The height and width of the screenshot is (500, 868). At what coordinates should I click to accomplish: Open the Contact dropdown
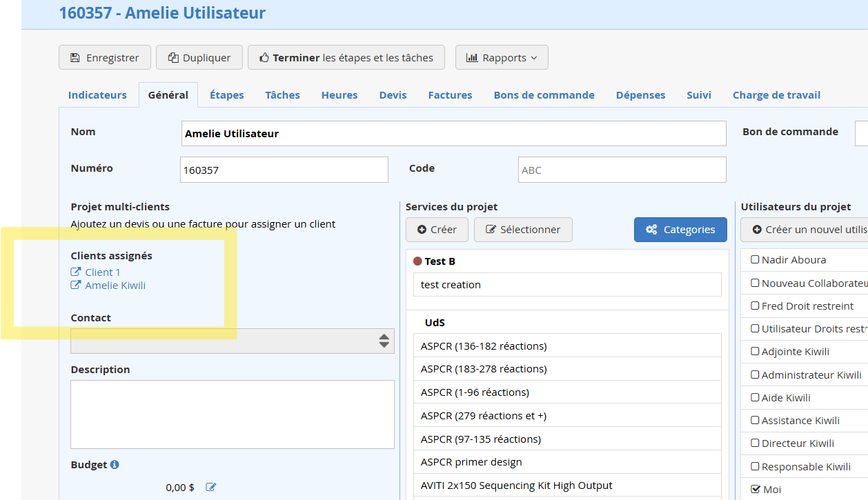[233, 341]
